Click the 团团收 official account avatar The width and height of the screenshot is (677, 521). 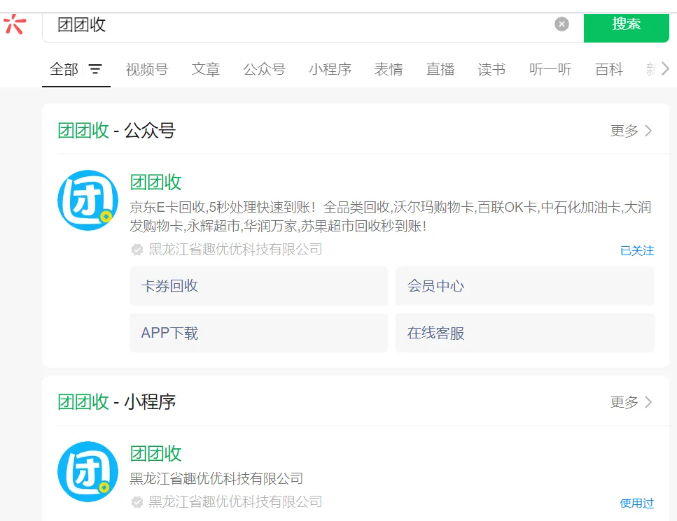[88, 201]
